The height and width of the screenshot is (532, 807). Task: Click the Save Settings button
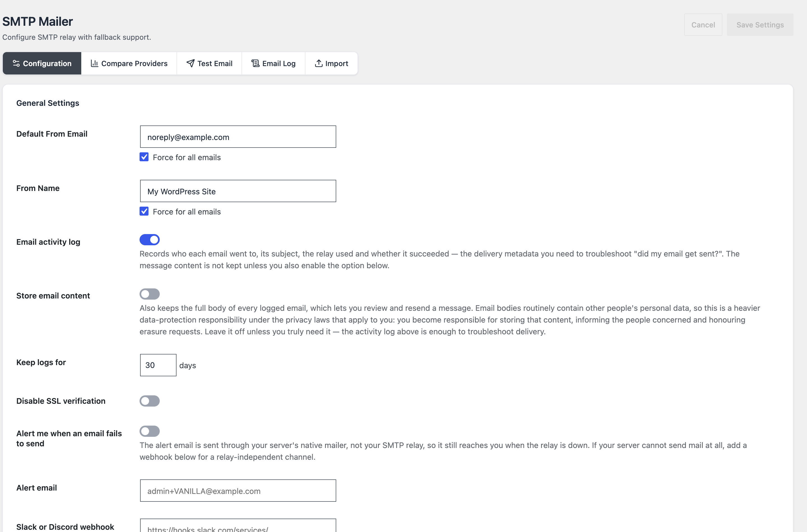point(760,25)
